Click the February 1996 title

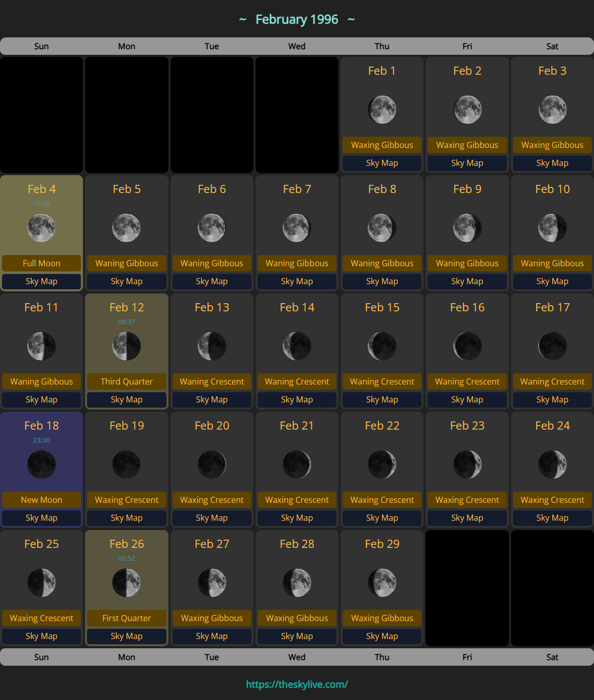point(297,19)
